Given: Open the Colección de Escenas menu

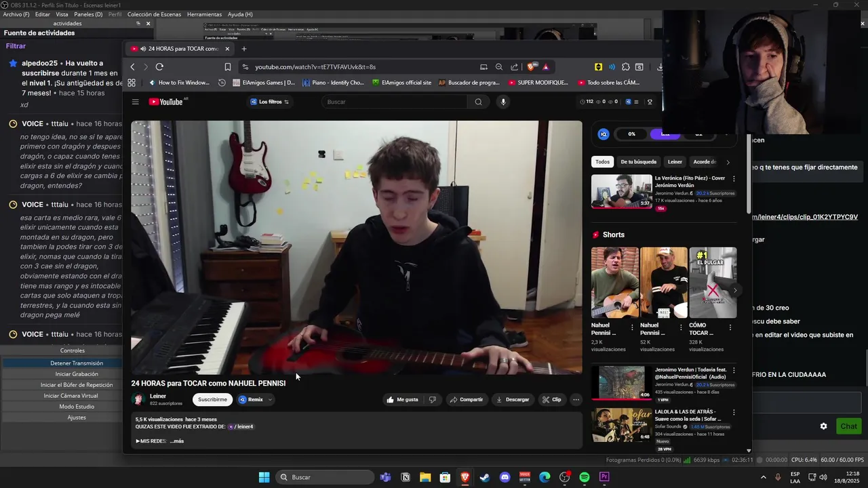Looking at the screenshot, I should (154, 14).
